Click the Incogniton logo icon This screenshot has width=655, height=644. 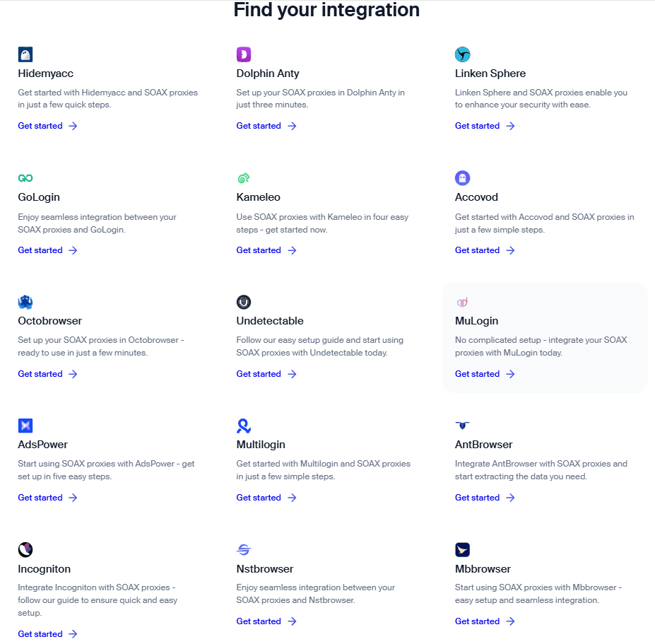(x=25, y=549)
